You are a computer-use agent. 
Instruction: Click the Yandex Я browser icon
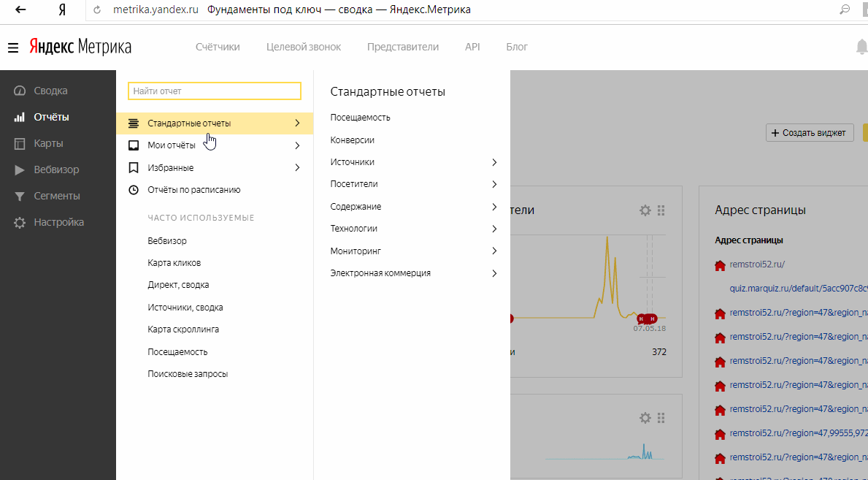[62, 9]
